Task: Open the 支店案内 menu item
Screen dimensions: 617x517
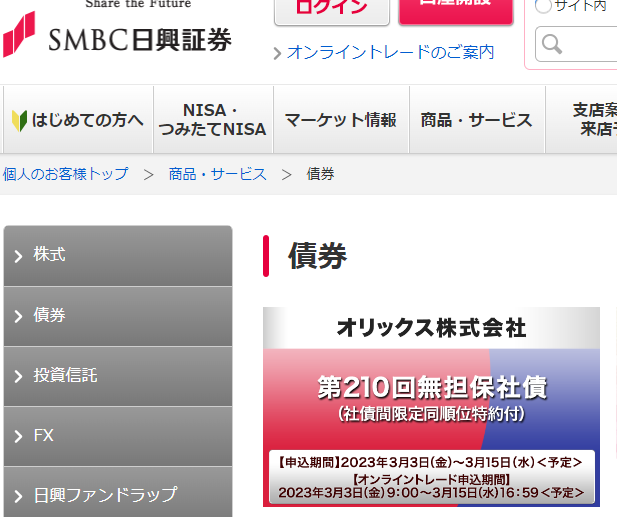Action: (x=582, y=120)
